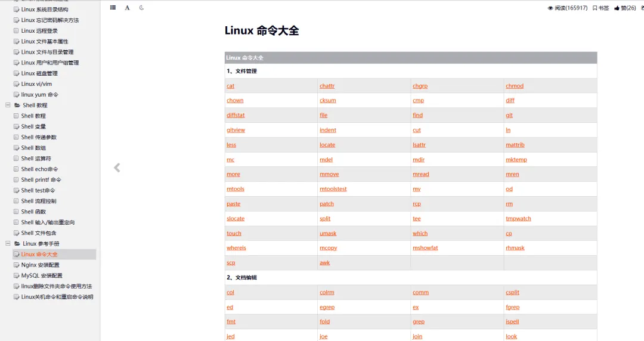Open the find command link
Viewport: 644px width, 341px height.
click(417, 115)
